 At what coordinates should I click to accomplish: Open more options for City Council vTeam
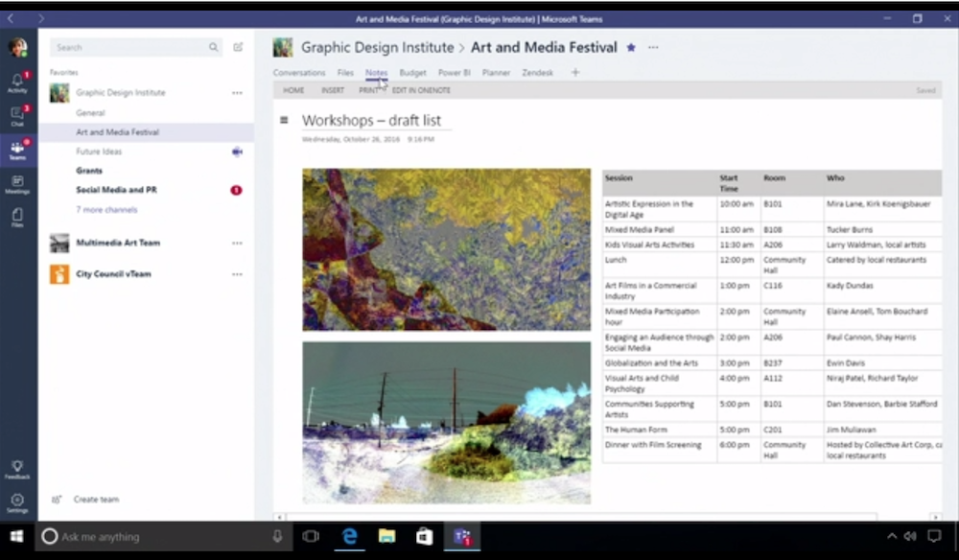pyautogui.click(x=237, y=274)
